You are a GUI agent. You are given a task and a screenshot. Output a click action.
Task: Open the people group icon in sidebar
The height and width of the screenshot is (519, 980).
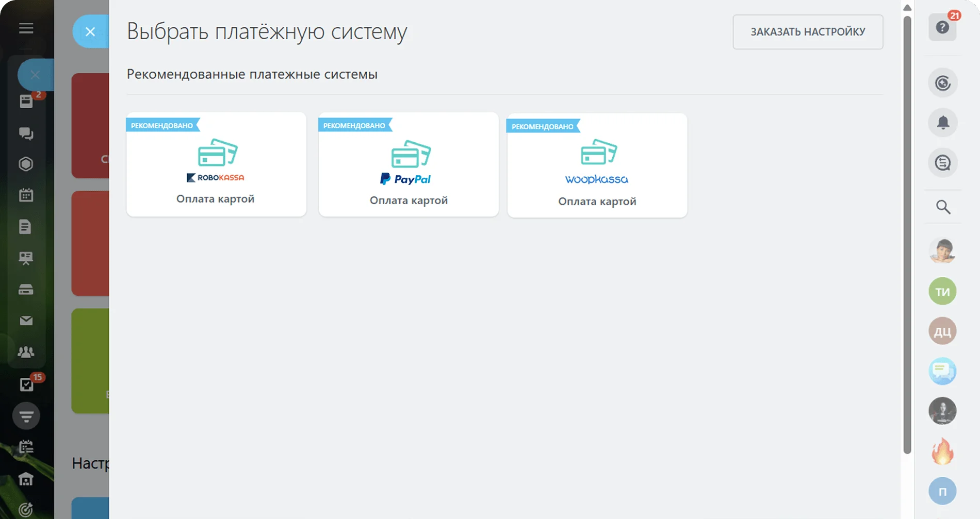[x=26, y=352]
